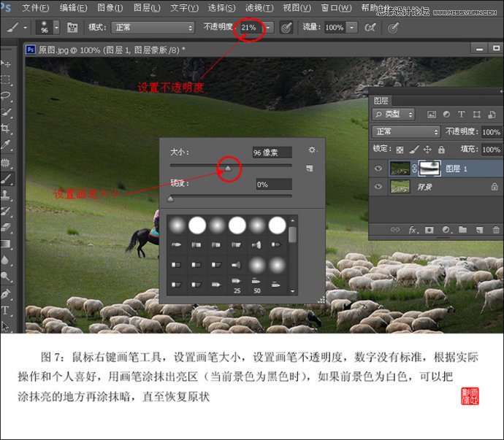Toggle pressure for opacity next to 21%

point(286,28)
